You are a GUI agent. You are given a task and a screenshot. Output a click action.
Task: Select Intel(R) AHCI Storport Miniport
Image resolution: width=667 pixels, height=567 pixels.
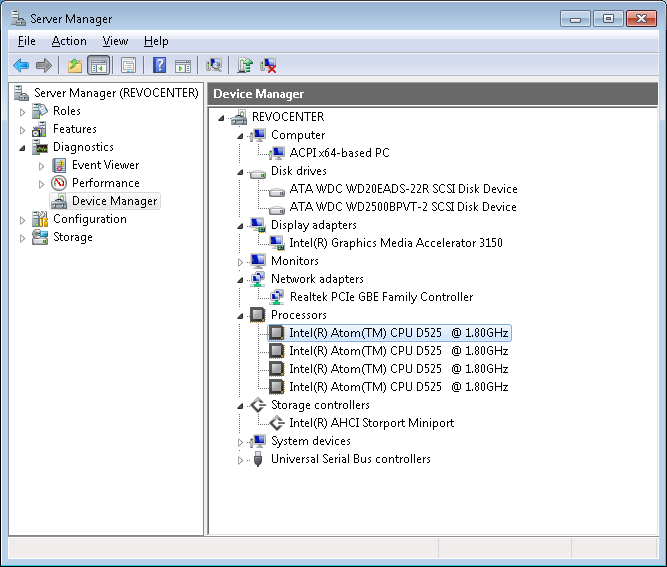371,423
